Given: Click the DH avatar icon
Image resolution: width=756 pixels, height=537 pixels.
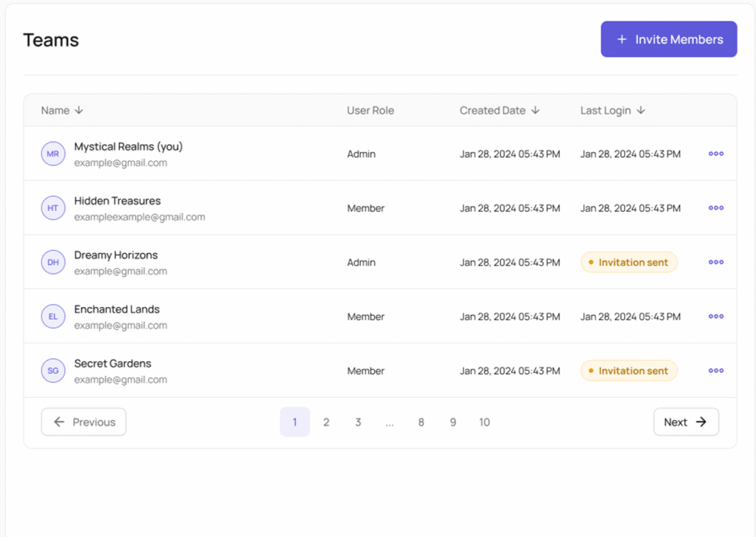Looking at the screenshot, I should [x=53, y=263].
